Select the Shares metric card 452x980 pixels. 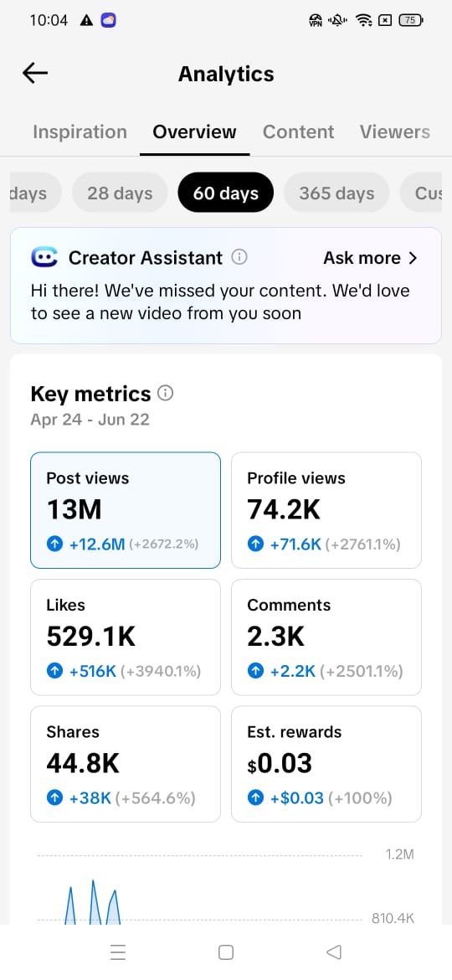click(x=126, y=764)
